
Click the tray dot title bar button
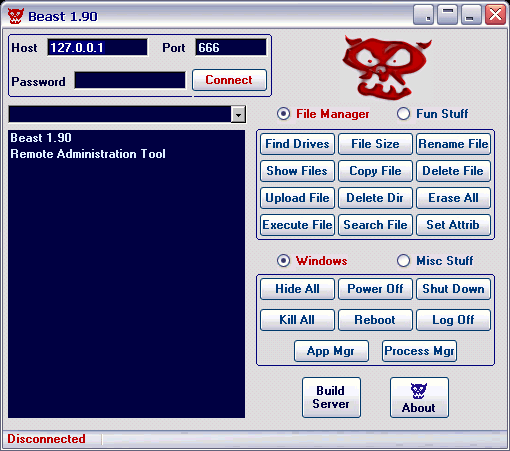(423, 15)
